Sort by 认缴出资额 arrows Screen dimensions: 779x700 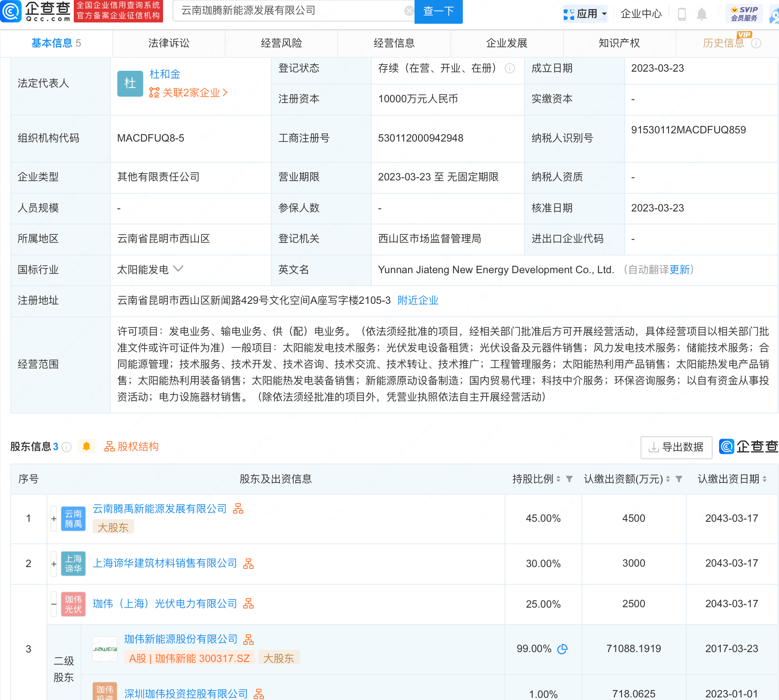click(x=668, y=479)
